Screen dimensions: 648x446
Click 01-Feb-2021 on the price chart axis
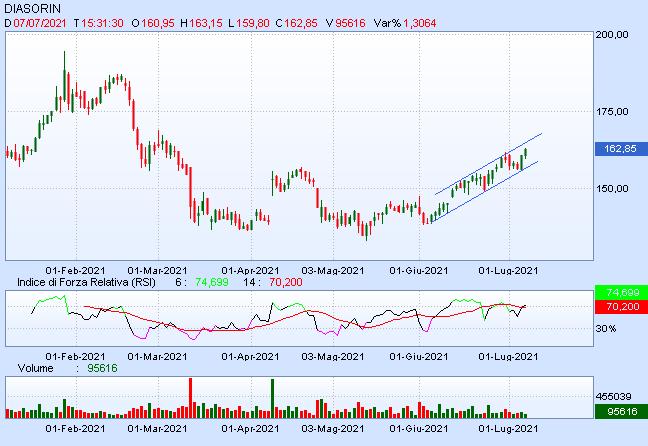pos(75,271)
